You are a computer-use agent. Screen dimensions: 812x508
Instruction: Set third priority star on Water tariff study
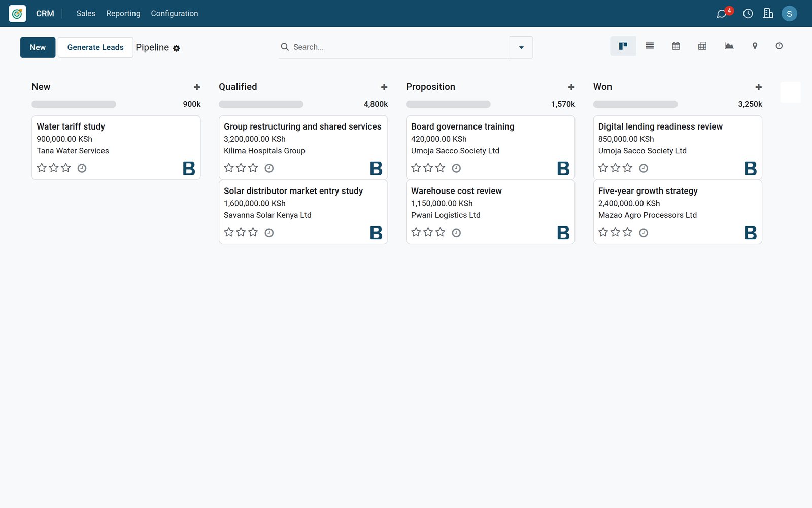click(66, 168)
